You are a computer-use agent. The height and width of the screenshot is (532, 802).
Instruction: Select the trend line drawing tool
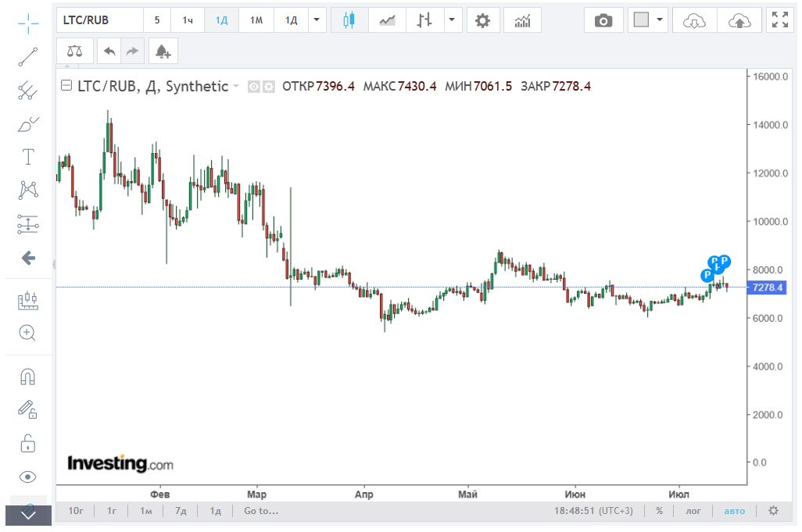[28, 57]
